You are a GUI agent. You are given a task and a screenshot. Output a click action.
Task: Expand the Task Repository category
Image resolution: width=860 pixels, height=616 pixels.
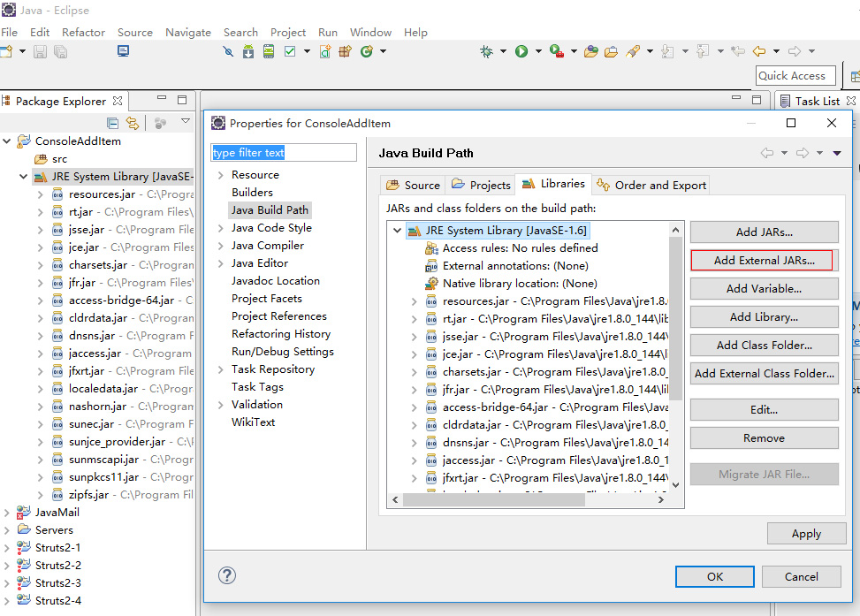[220, 369]
